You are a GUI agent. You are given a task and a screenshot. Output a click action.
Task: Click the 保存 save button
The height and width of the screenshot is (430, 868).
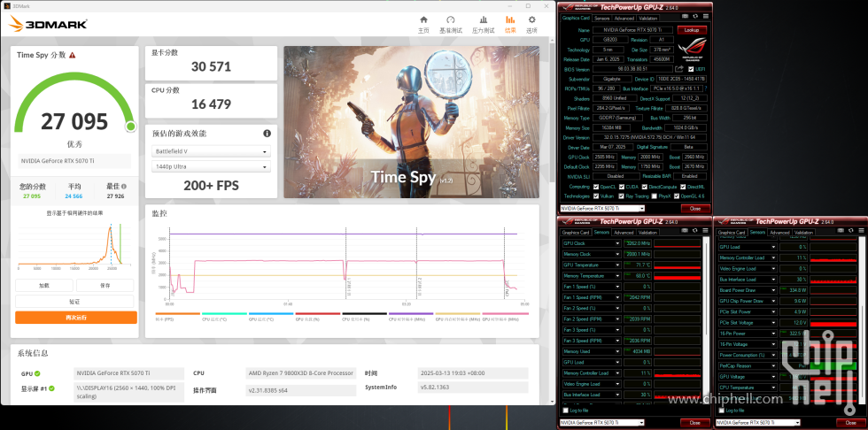tap(105, 285)
